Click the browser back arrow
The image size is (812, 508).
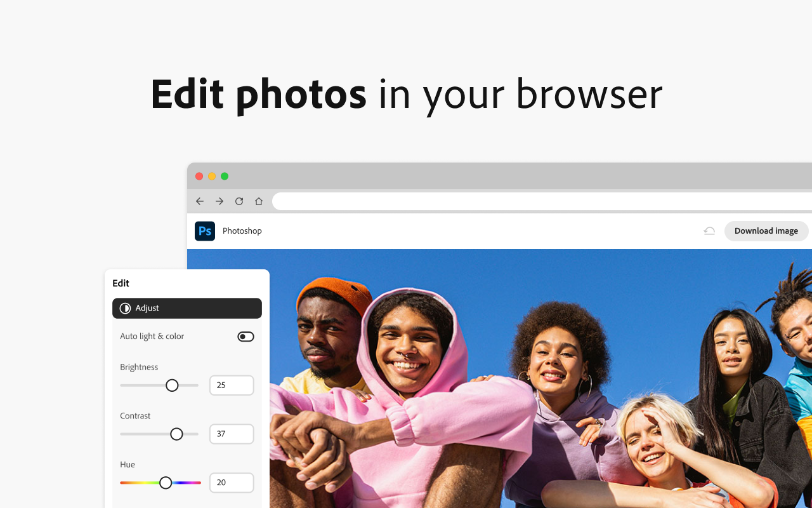pos(199,201)
